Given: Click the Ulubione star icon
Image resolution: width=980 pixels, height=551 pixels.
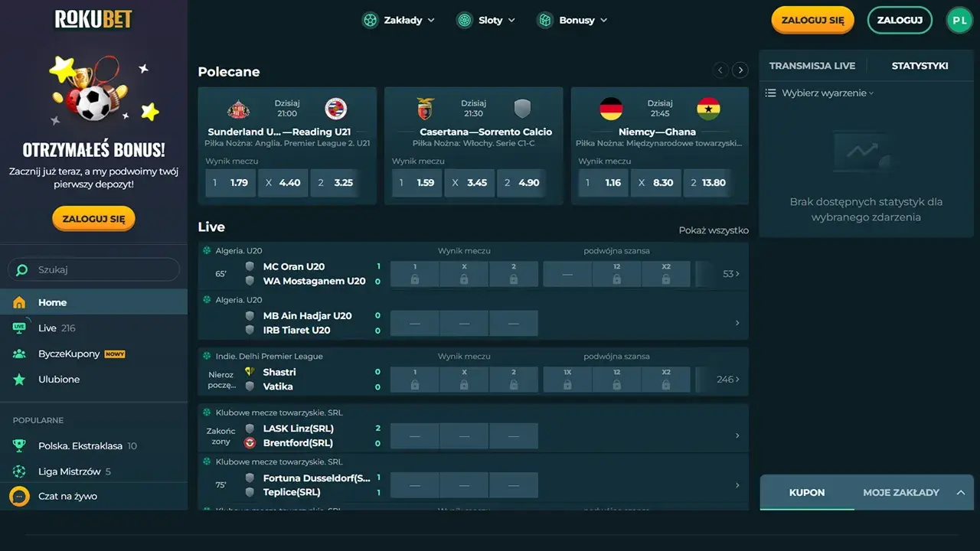Looking at the screenshot, I should 20,379.
